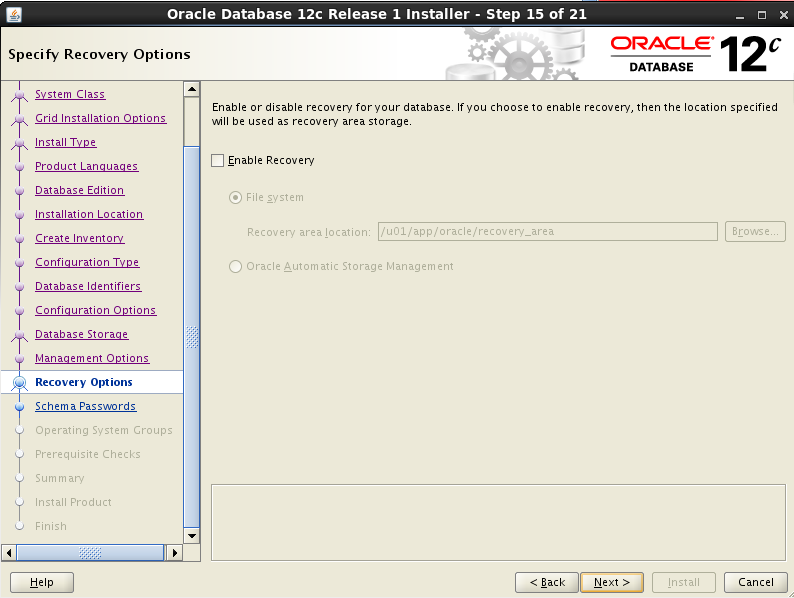Jump to Installation Location step
Viewport: 794px width, 598px height.
coord(89,214)
